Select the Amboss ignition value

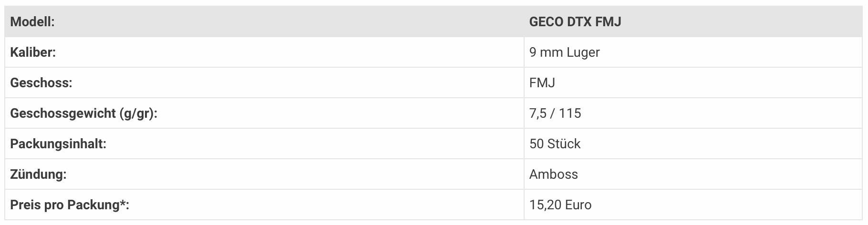(x=553, y=174)
